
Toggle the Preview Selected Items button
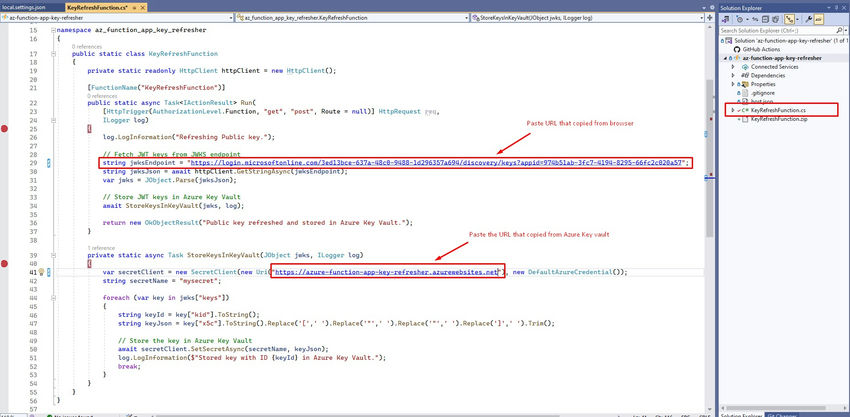pos(819,20)
